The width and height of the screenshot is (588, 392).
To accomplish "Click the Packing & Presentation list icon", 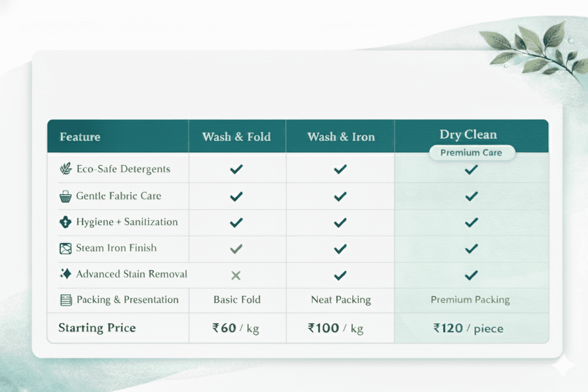I will tap(66, 300).
